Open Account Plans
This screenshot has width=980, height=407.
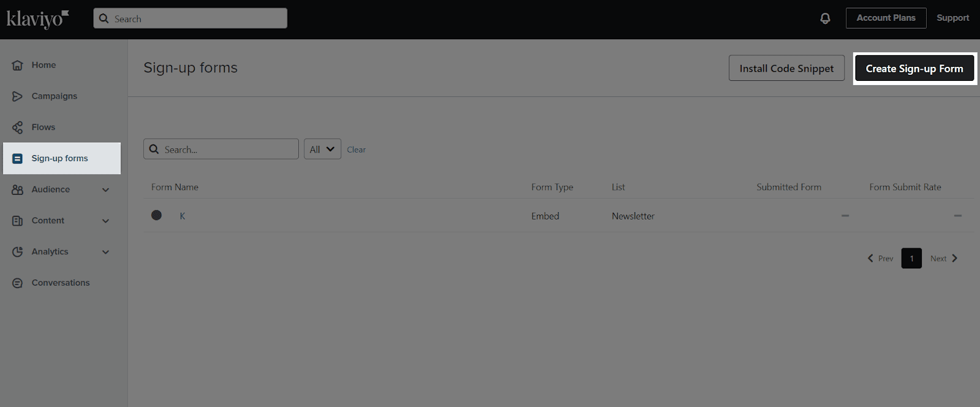point(886,18)
